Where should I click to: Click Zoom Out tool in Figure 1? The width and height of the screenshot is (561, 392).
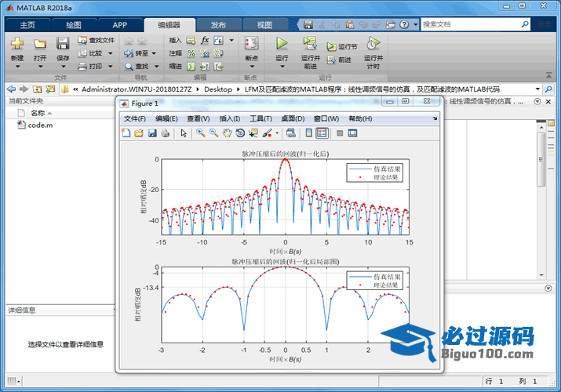(214, 133)
